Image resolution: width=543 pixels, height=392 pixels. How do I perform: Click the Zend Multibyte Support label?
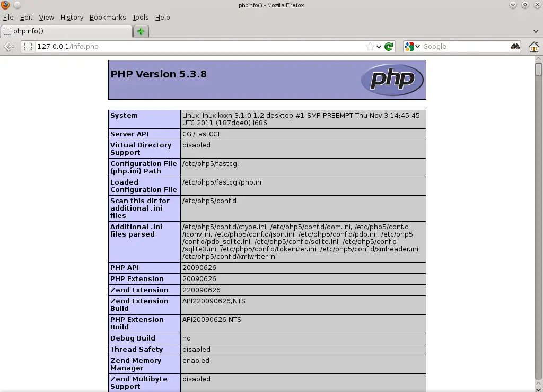coord(139,382)
